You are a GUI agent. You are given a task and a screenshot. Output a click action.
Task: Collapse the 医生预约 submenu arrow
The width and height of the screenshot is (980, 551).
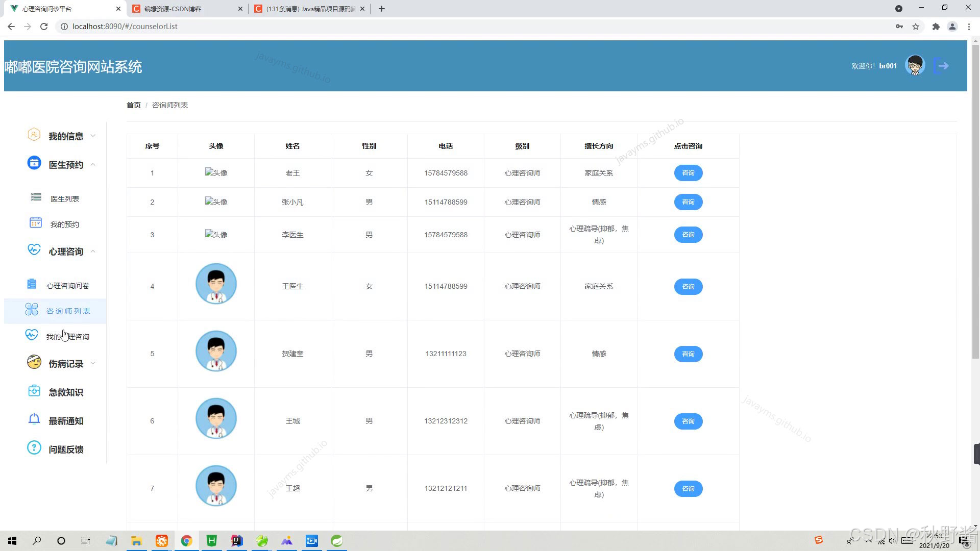[93, 165]
